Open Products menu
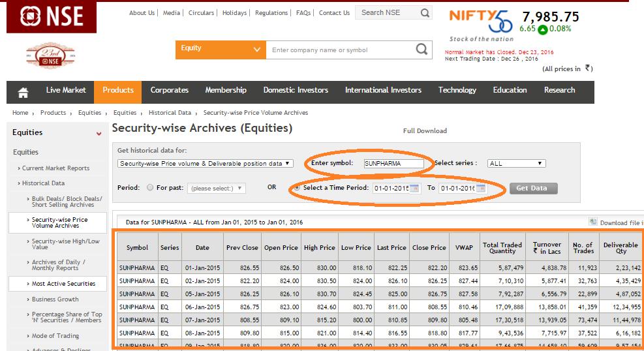Viewport: 644px width, 351px height. pyautogui.click(x=118, y=90)
